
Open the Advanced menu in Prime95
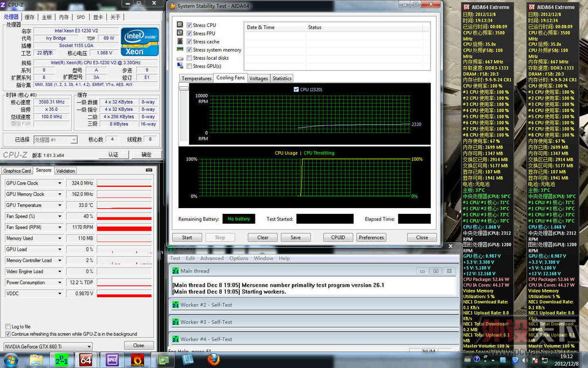pos(212,258)
